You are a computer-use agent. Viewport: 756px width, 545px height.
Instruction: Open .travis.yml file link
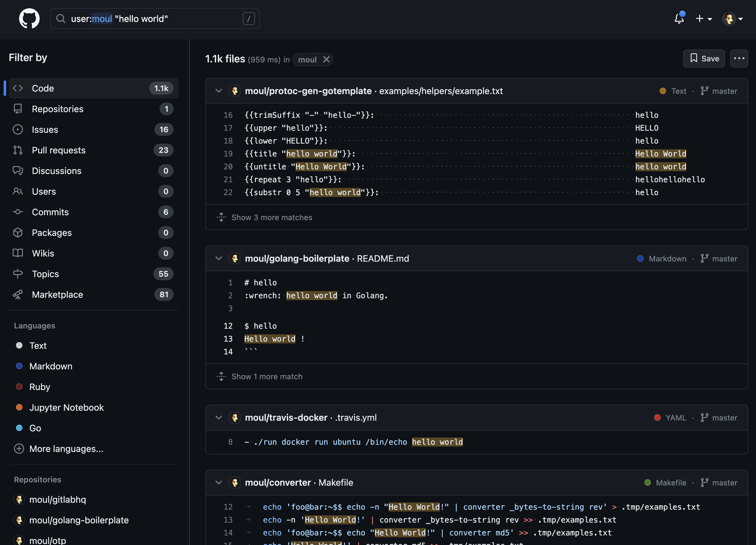click(x=356, y=418)
